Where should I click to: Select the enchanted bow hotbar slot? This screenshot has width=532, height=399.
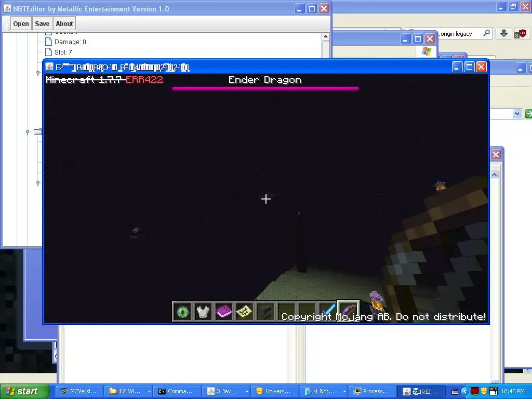[349, 311]
